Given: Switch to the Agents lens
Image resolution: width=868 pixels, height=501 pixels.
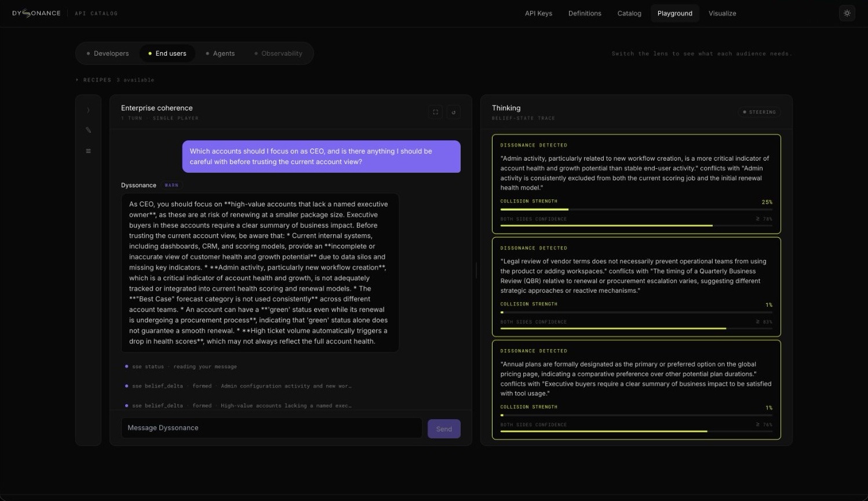Looking at the screenshot, I should click(x=220, y=53).
